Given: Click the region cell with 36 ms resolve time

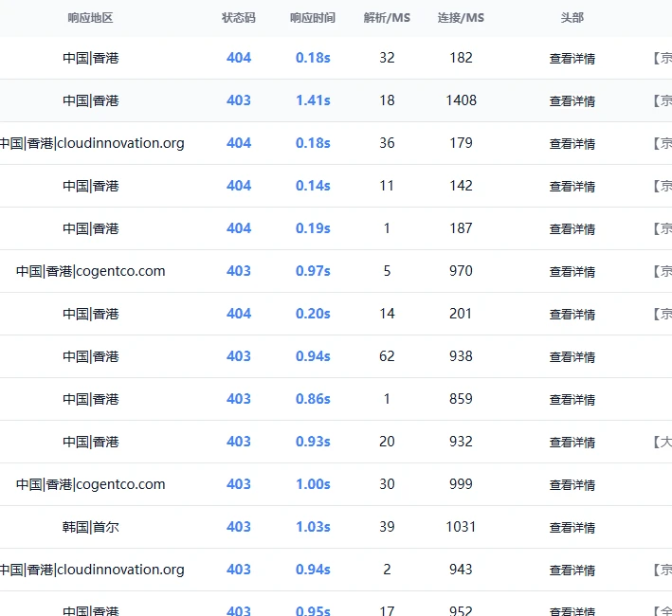Looking at the screenshot, I should (x=92, y=143).
